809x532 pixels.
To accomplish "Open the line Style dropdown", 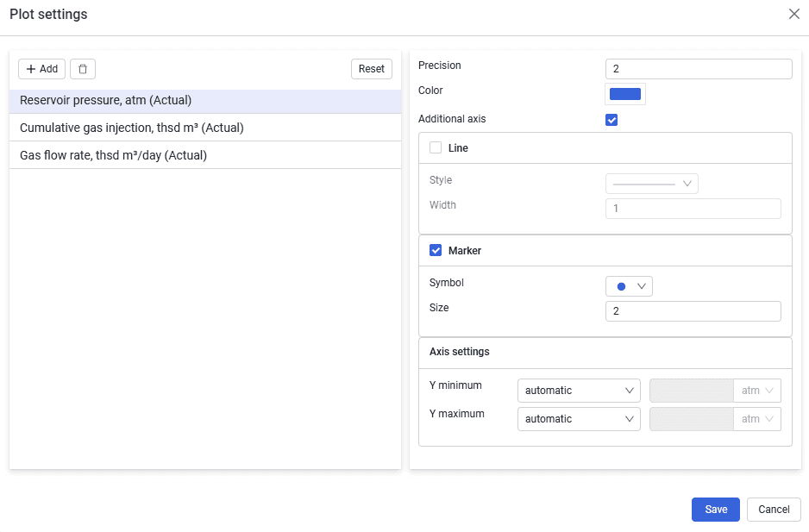I will point(652,184).
